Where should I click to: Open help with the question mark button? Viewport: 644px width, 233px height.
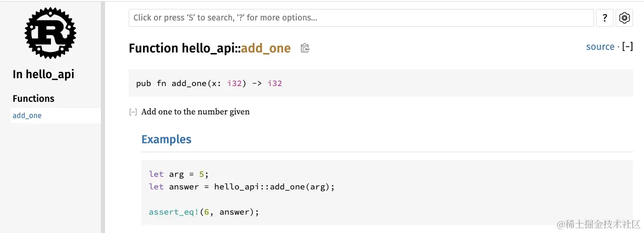pos(605,18)
